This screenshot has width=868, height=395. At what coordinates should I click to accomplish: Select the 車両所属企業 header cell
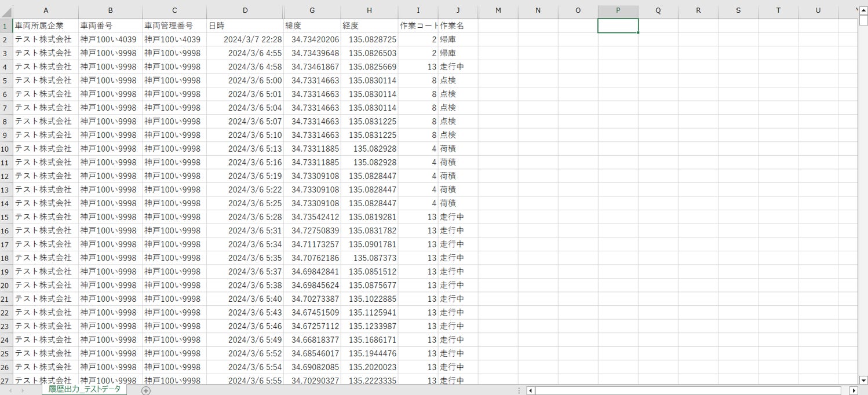tap(46, 25)
